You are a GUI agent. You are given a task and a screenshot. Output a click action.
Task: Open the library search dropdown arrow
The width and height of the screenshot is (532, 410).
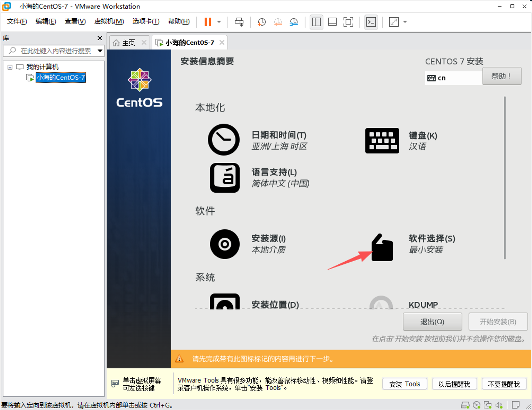tap(100, 51)
